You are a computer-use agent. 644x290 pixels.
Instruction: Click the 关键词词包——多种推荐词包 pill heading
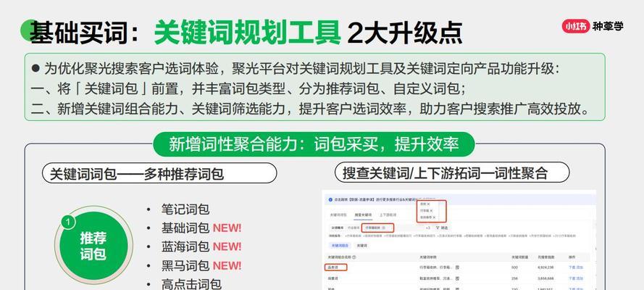(159, 173)
